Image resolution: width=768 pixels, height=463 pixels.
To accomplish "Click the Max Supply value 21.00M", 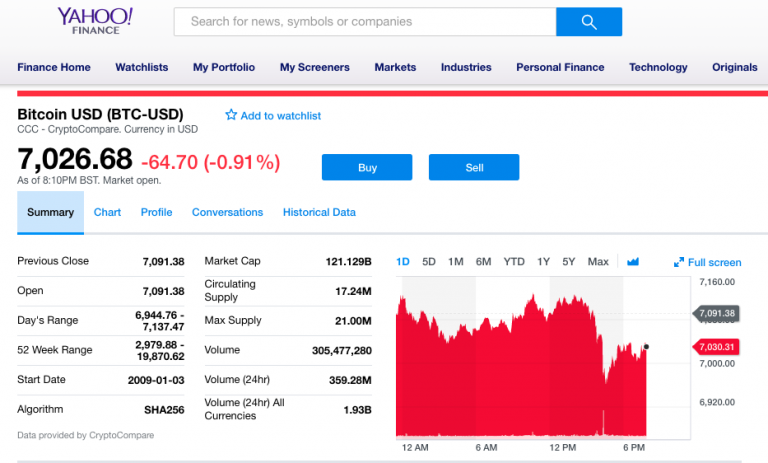I will point(353,321).
